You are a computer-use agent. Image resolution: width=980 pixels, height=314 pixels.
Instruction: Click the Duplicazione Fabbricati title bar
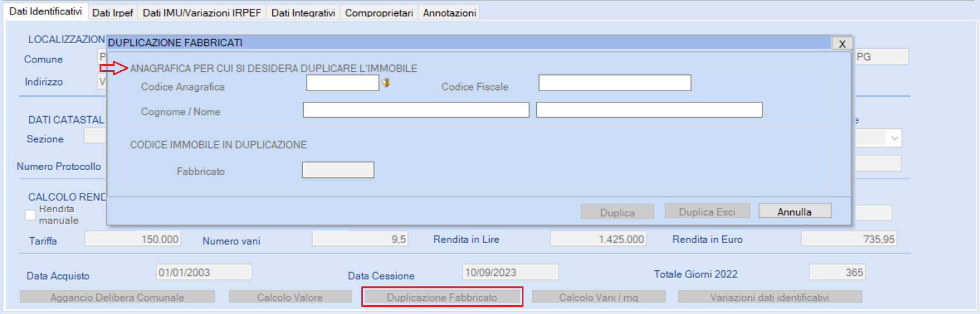click(469, 43)
